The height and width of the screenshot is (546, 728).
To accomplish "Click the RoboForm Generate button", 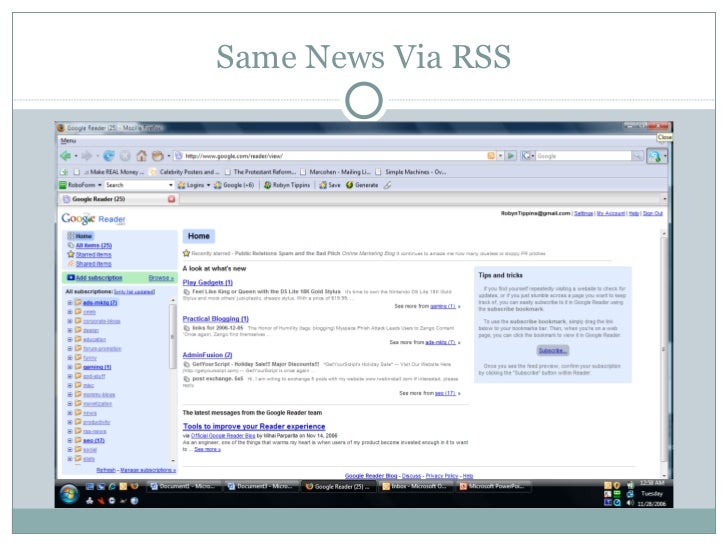I will point(362,185).
